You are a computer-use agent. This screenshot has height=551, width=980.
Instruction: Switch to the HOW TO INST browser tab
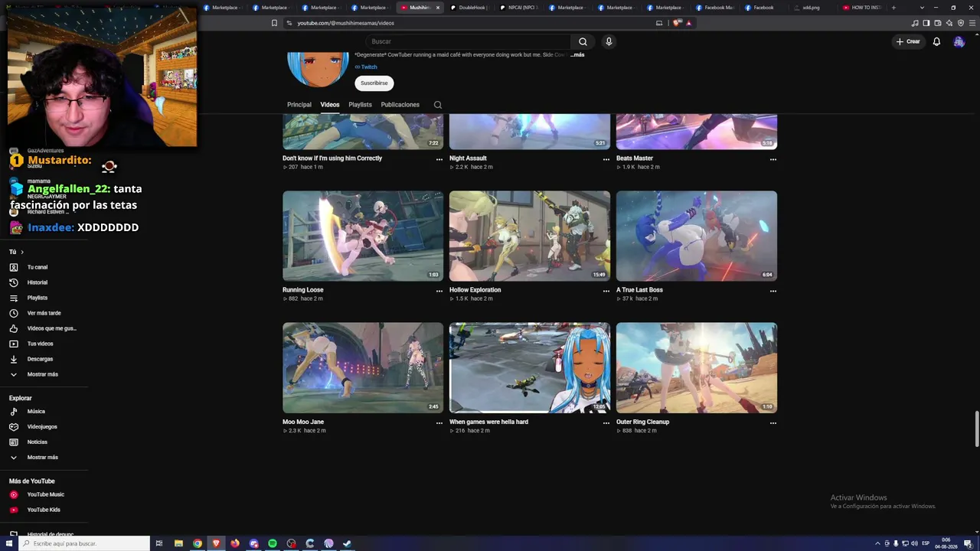pos(861,8)
